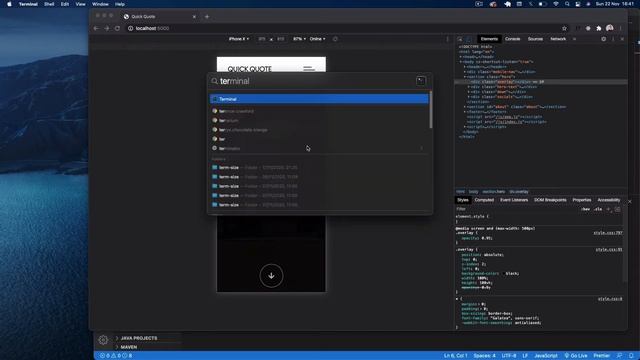Open the Accessibility sidebar tab

609,200
